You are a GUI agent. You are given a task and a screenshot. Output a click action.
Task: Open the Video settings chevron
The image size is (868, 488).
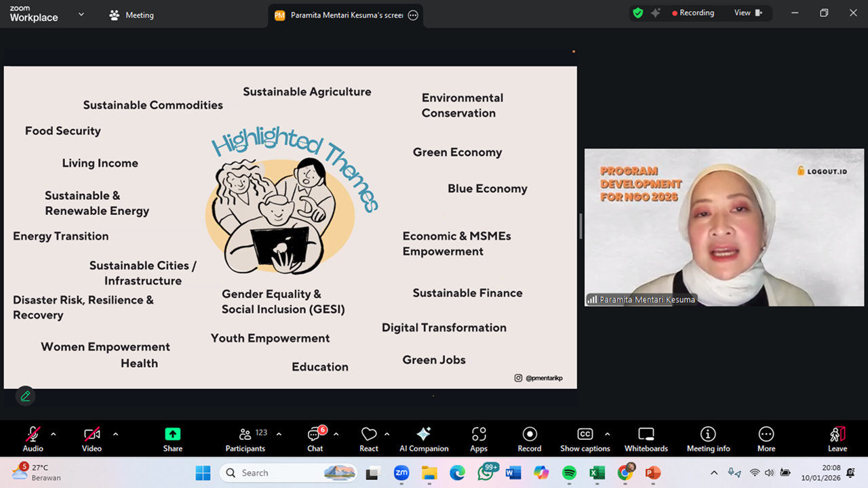115,434
